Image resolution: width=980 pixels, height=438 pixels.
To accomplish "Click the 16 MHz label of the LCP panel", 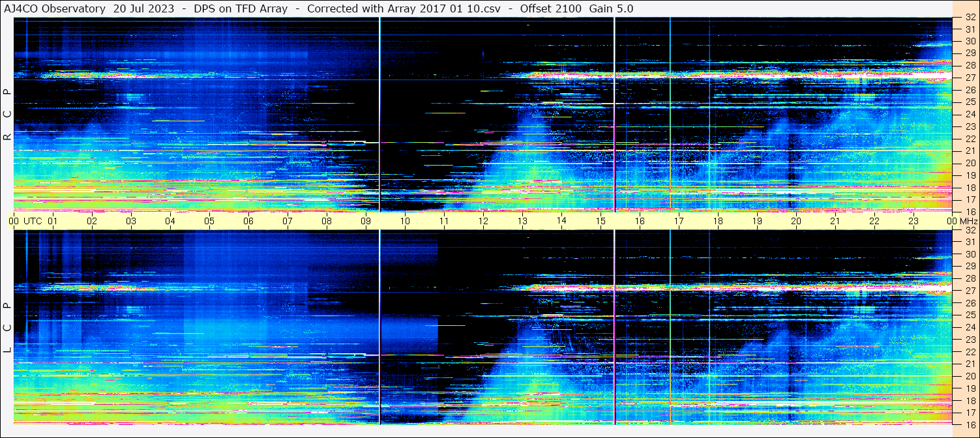I will coord(970,424).
